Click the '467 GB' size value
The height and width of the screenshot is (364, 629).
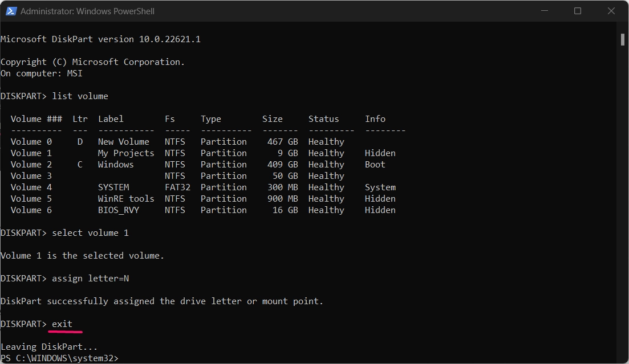[283, 142]
